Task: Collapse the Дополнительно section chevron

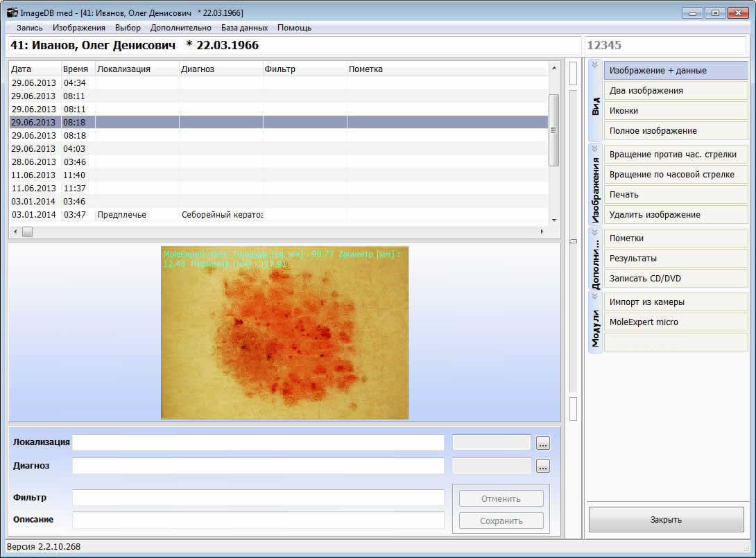Action: [x=594, y=233]
